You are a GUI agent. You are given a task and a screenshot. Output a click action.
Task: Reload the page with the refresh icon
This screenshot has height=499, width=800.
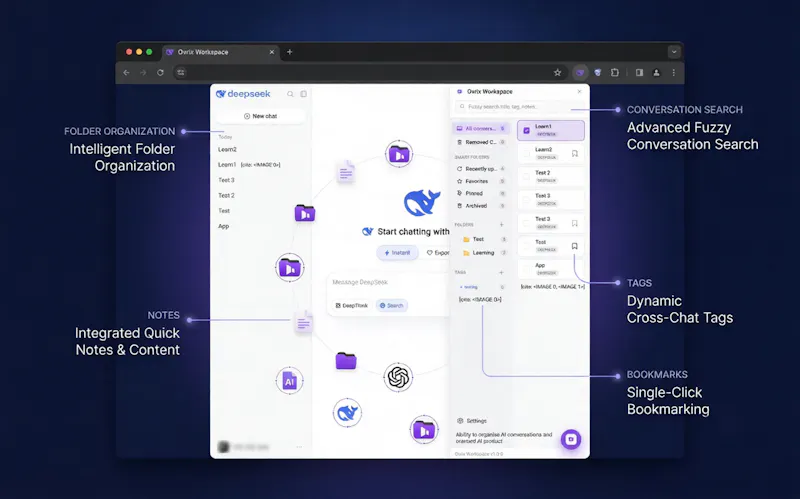click(x=160, y=72)
